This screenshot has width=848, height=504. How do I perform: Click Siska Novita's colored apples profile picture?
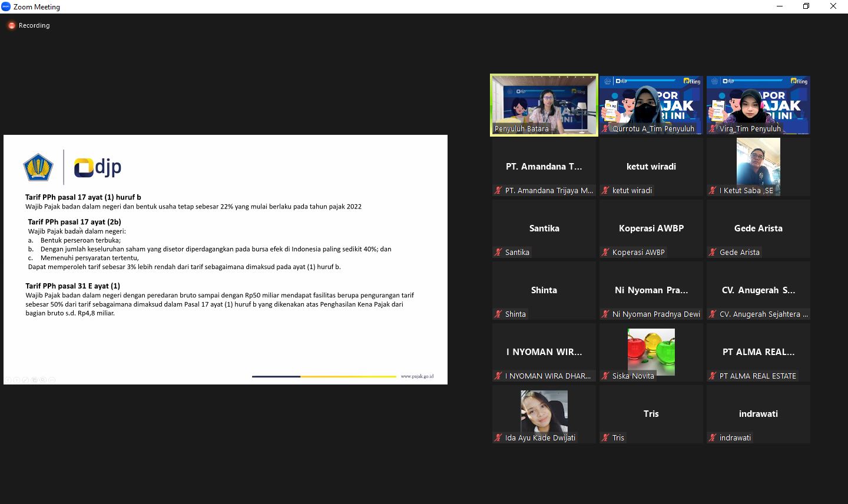point(651,351)
